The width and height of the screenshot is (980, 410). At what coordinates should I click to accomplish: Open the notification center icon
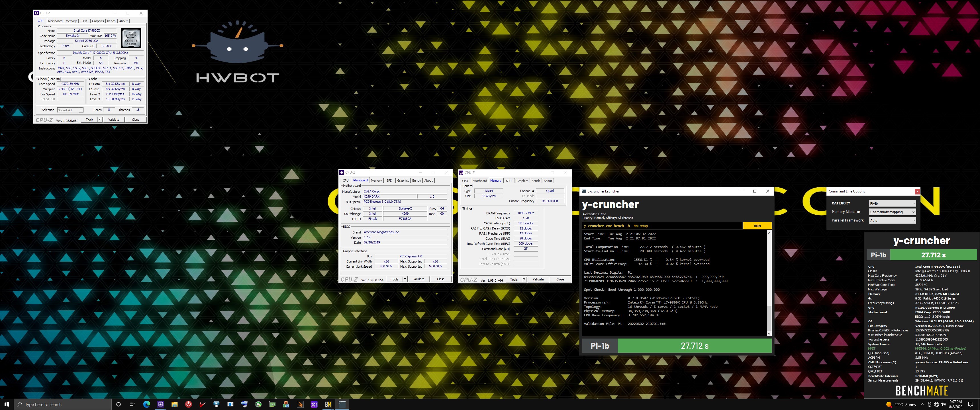tap(971, 404)
